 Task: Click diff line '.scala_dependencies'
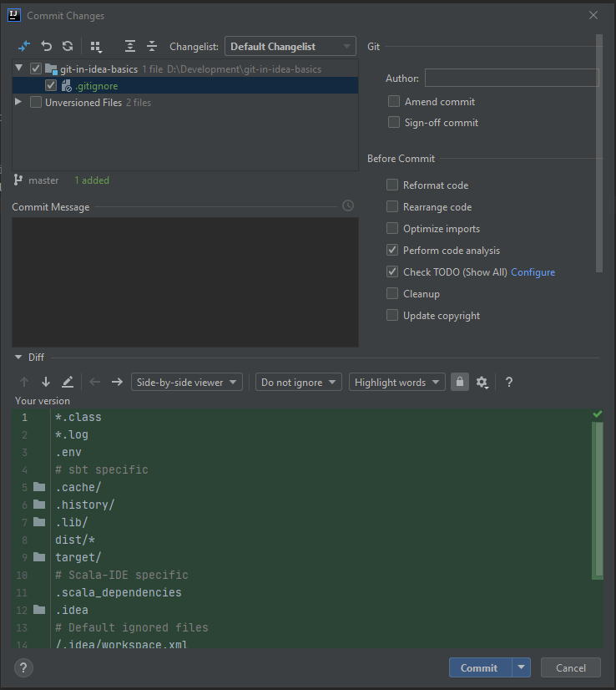point(119,592)
